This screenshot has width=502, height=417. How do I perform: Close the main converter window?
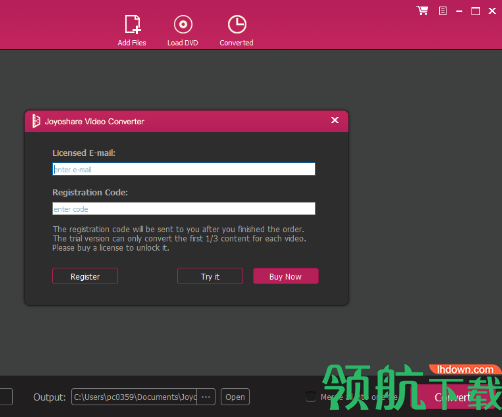pyautogui.click(x=492, y=11)
